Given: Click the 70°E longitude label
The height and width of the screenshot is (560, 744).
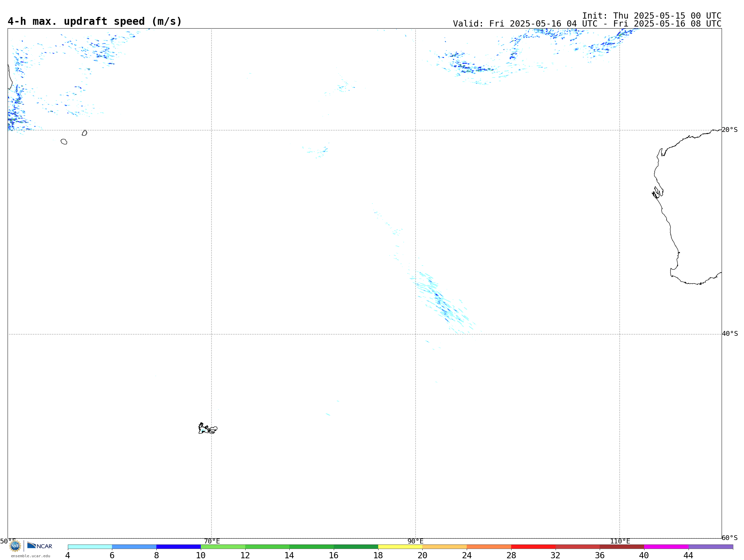Looking at the screenshot, I should [x=212, y=541].
